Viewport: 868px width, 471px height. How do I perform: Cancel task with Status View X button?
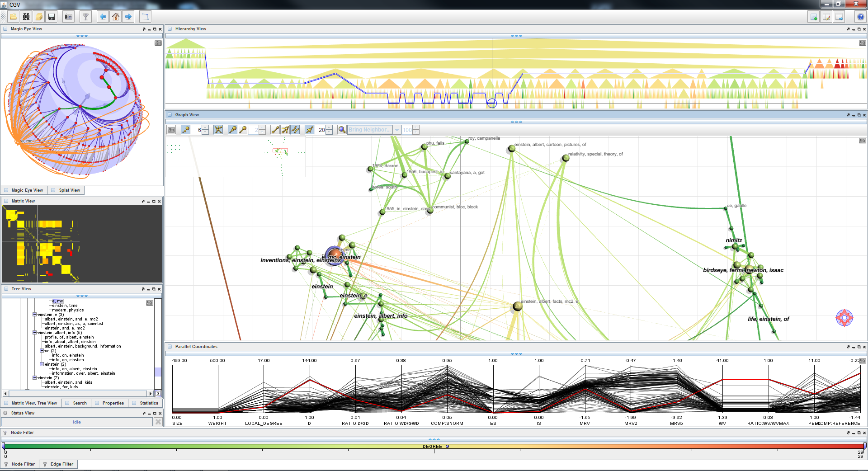(158, 422)
